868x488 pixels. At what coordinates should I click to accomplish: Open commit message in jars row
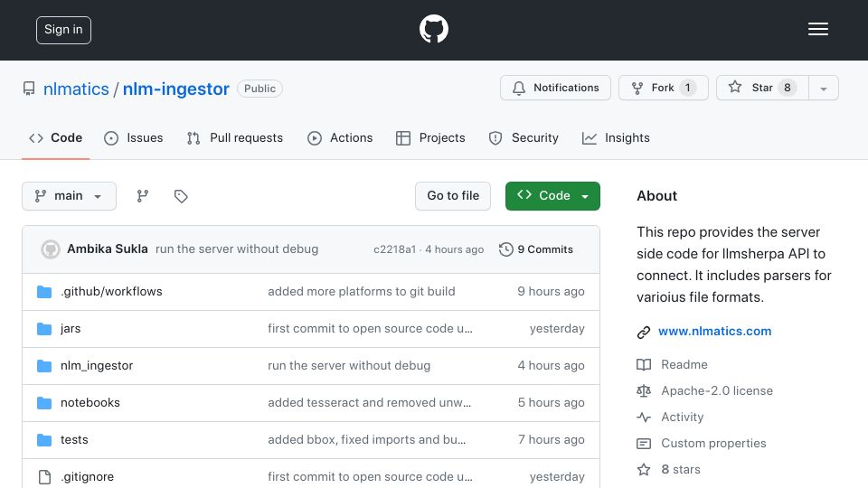tap(370, 328)
